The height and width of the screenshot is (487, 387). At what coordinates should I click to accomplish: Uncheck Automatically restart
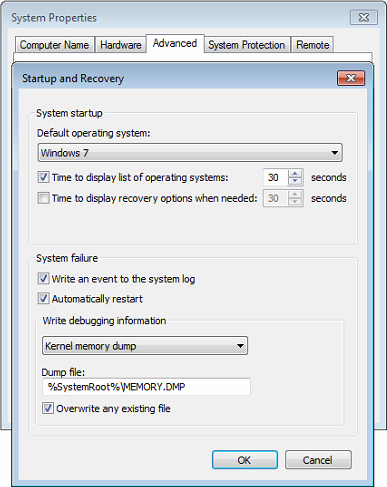click(43, 299)
